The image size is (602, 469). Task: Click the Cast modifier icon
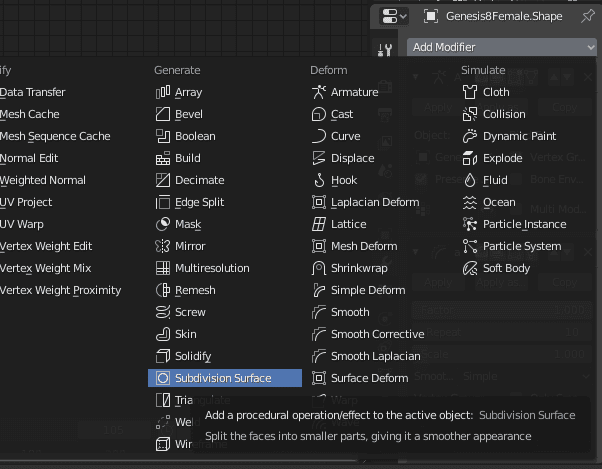point(319,114)
